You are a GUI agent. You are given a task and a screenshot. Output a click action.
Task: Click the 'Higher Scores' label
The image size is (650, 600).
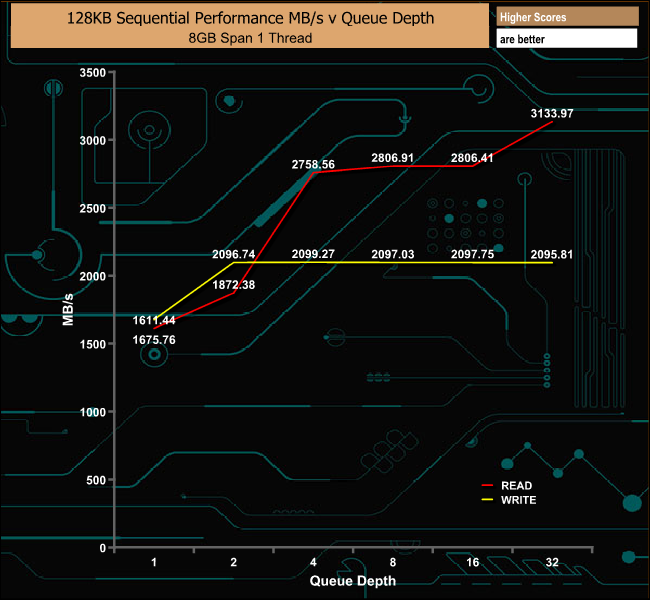[x=533, y=17]
